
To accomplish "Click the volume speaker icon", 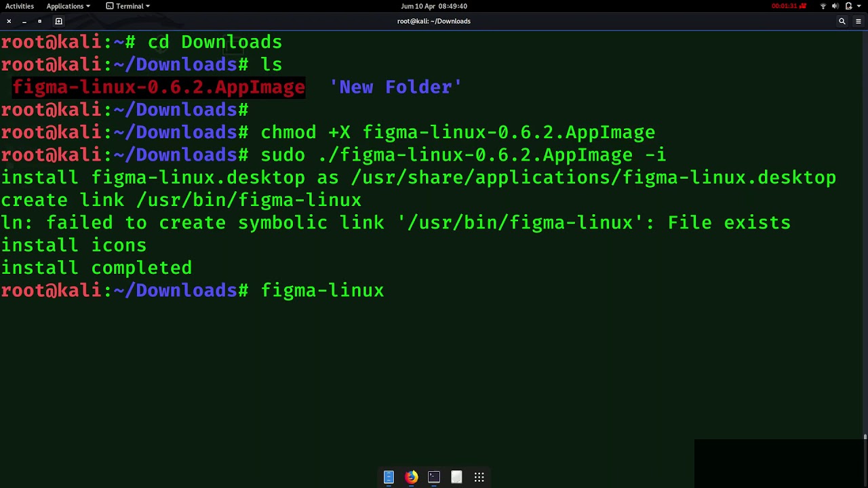I will 835,6.
